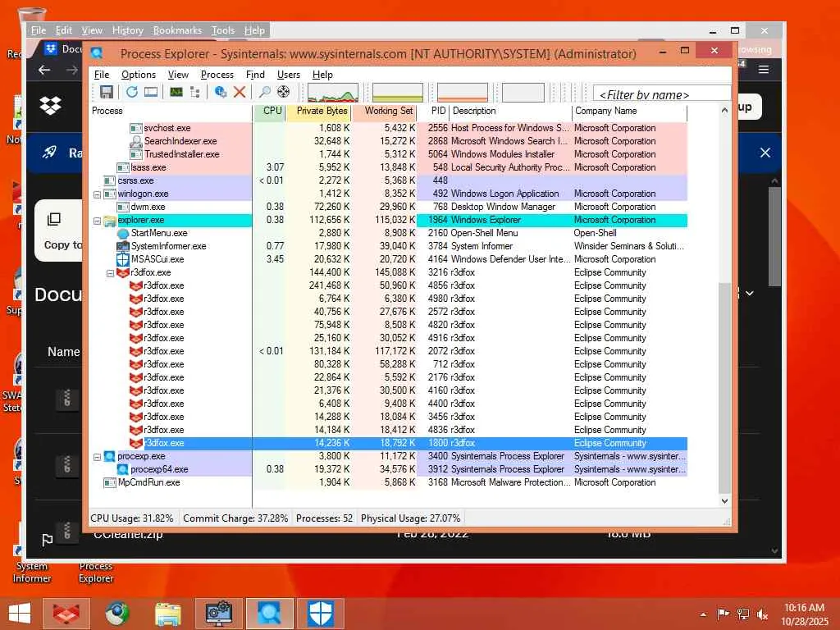Open the System Information graph icon
The image size is (840, 630).
pos(176,92)
